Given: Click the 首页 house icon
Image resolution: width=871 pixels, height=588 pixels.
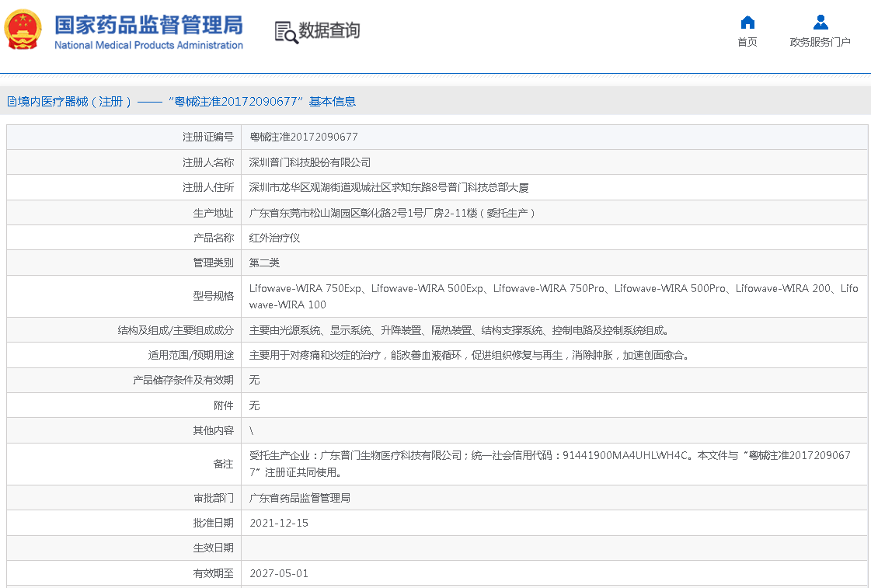Looking at the screenshot, I should click(x=747, y=23).
